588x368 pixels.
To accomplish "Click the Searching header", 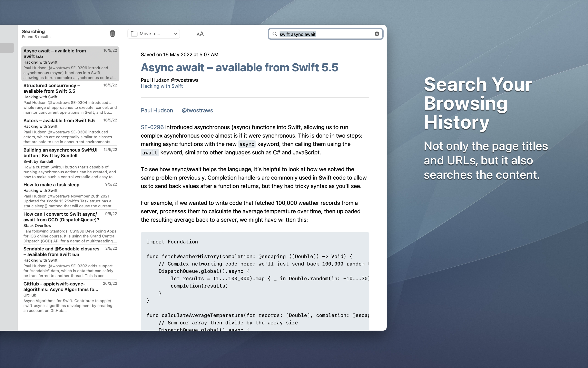I will coord(33,31).
